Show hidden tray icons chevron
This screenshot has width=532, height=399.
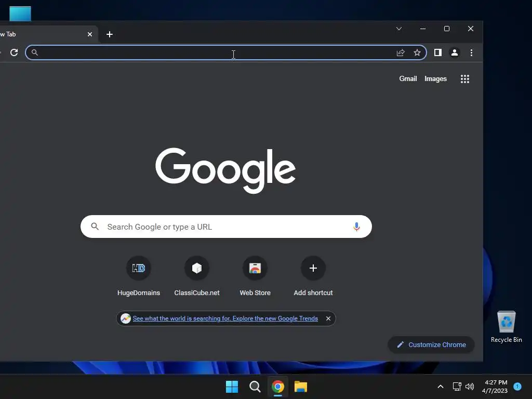[441, 387]
